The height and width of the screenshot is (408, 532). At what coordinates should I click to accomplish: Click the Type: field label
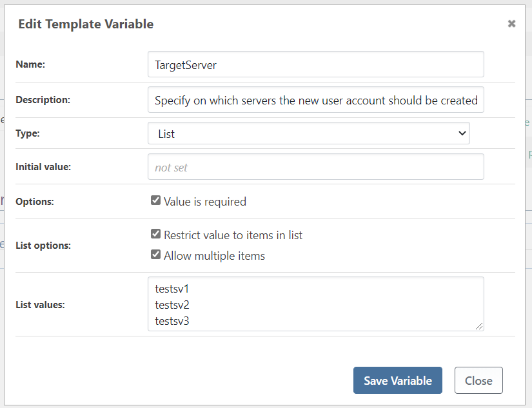pos(29,133)
